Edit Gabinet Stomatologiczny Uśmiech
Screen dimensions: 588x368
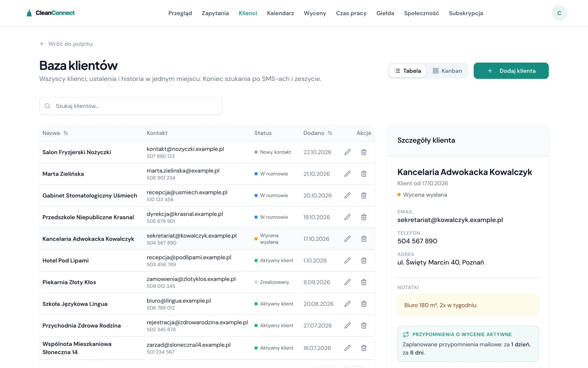point(347,195)
